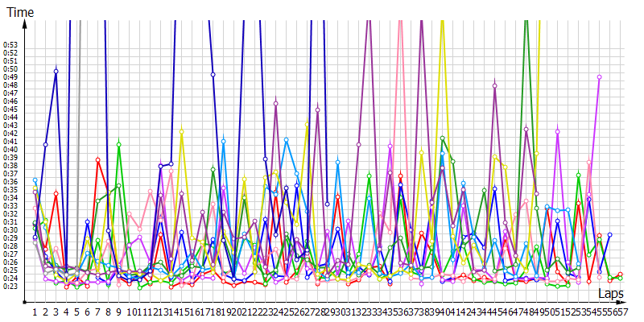Screen dimensions: 644x322
Task: Click the green peak marker at lap 9
Action: point(118,144)
